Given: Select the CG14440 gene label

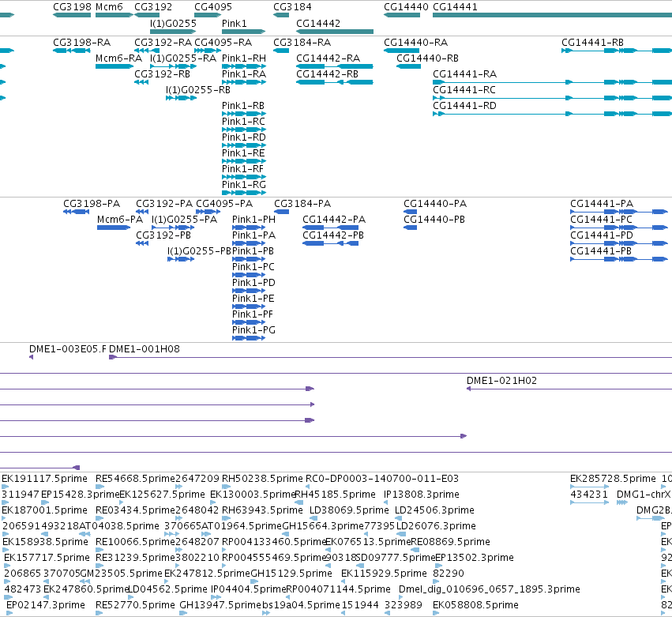Looking at the screenshot, I should tap(406, 7).
